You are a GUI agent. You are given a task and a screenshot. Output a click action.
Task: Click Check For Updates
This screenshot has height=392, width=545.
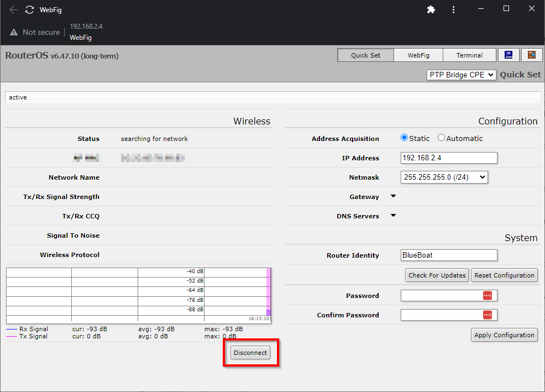click(437, 275)
